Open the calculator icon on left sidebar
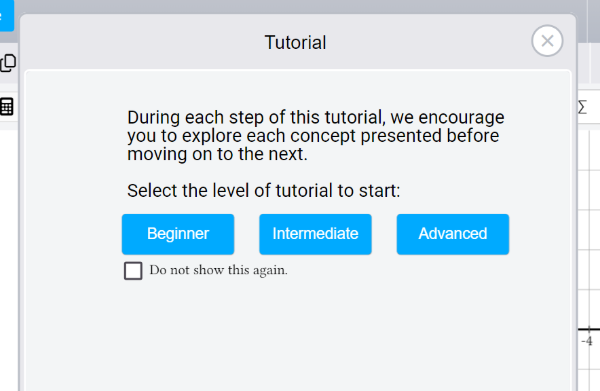The image size is (600, 391). click(x=7, y=107)
